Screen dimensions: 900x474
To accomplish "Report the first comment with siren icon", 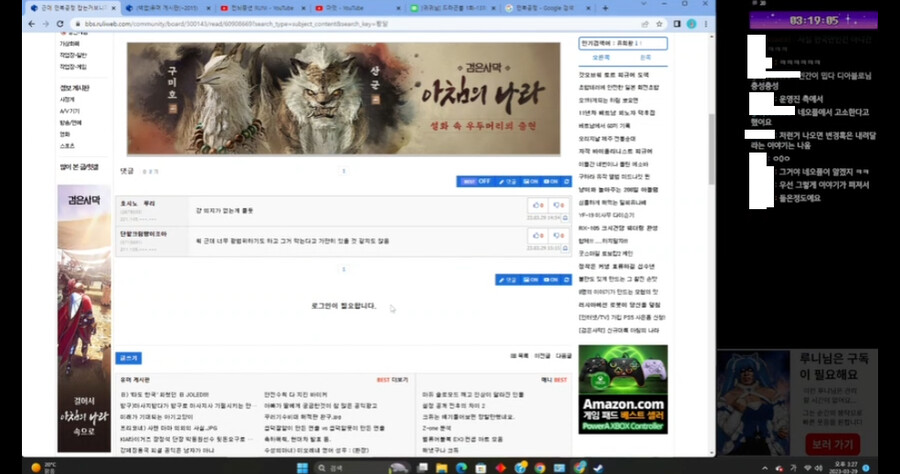I will coord(565,218).
